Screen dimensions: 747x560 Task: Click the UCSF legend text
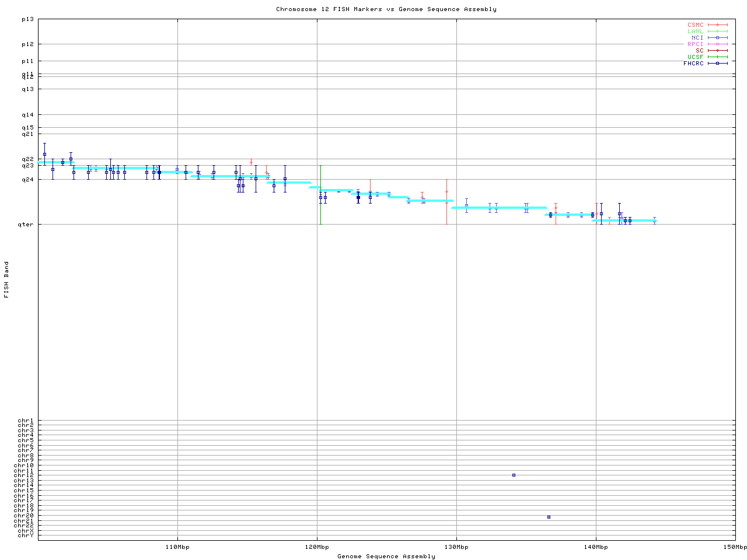695,57
